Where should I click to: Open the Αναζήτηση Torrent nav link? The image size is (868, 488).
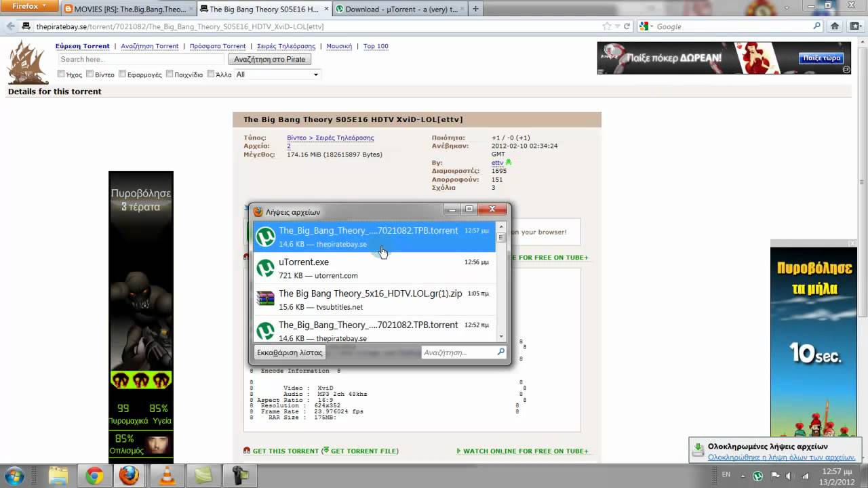(x=149, y=46)
